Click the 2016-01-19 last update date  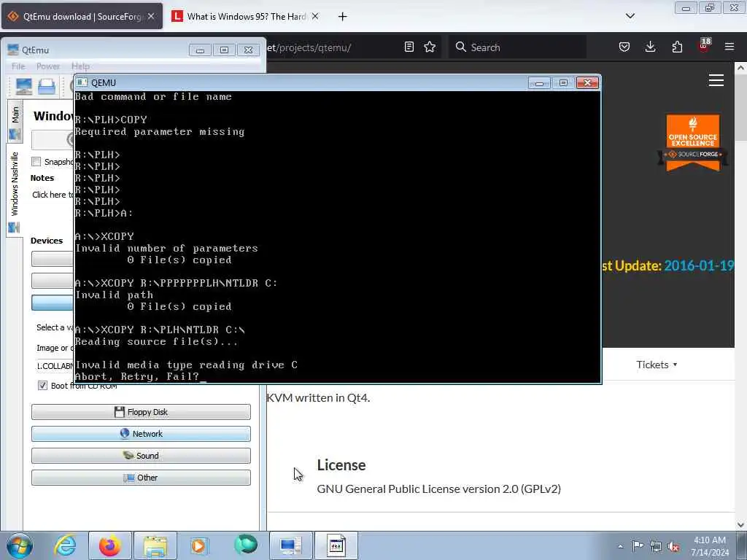tap(699, 265)
